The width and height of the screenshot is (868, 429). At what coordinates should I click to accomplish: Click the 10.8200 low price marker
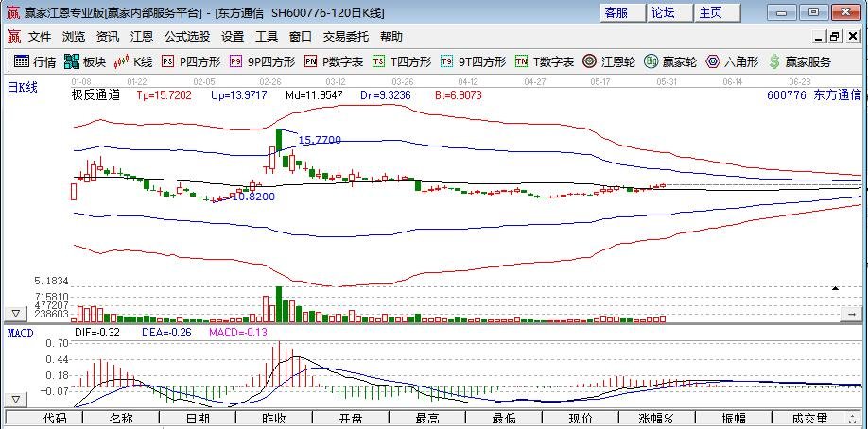[x=253, y=197]
